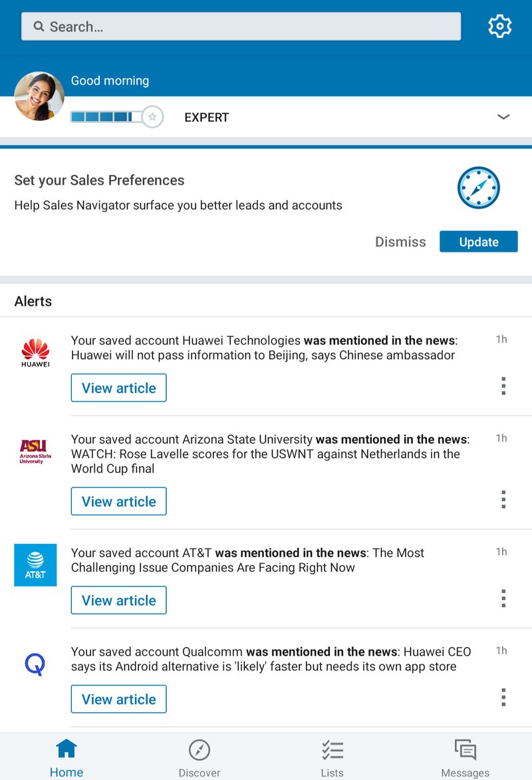This screenshot has width=532, height=780.
Task: View article for the Arizona State alert
Action: click(x=118, y=501)
